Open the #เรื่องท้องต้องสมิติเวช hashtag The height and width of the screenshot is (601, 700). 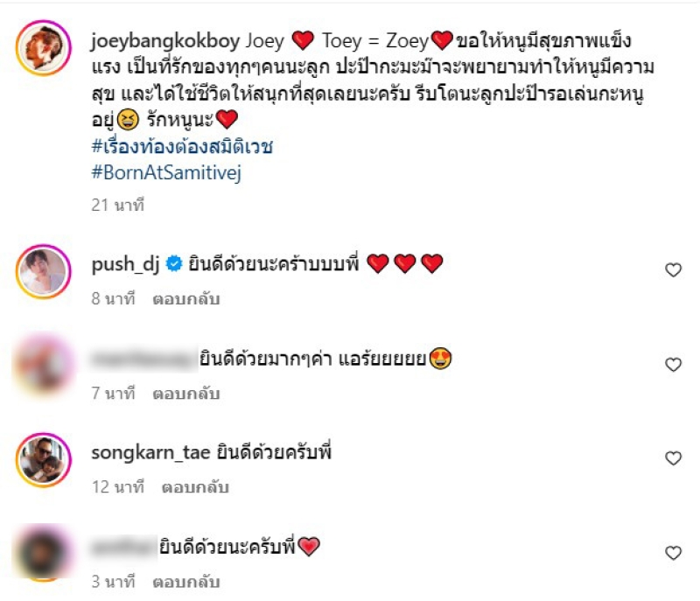click(x=182, y=146)
